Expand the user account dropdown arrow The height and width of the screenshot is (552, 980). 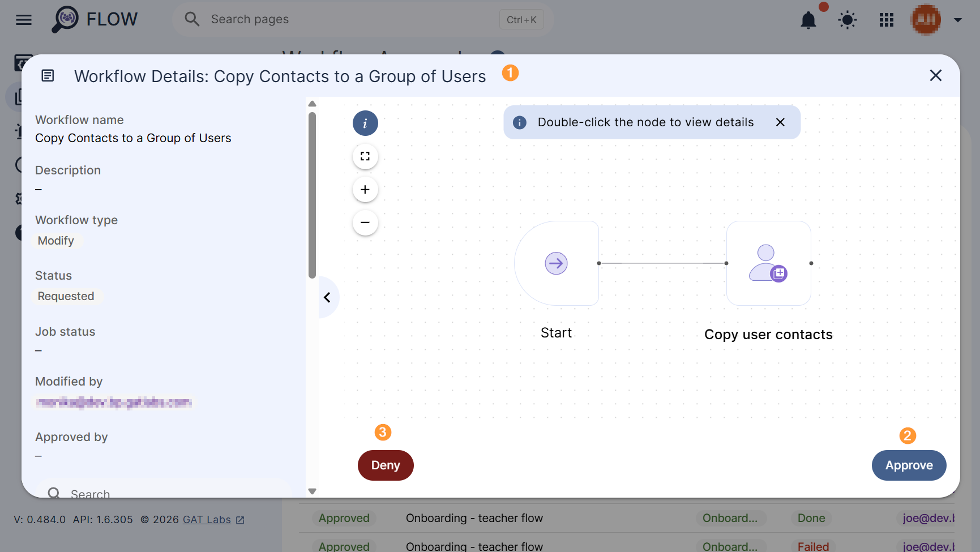tap(958, 20)
